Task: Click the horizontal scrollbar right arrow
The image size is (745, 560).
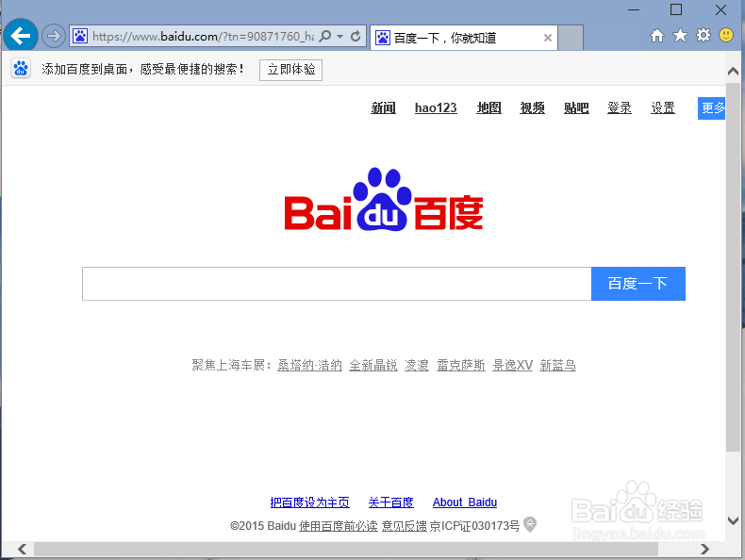Action: [x=704, y=549]
